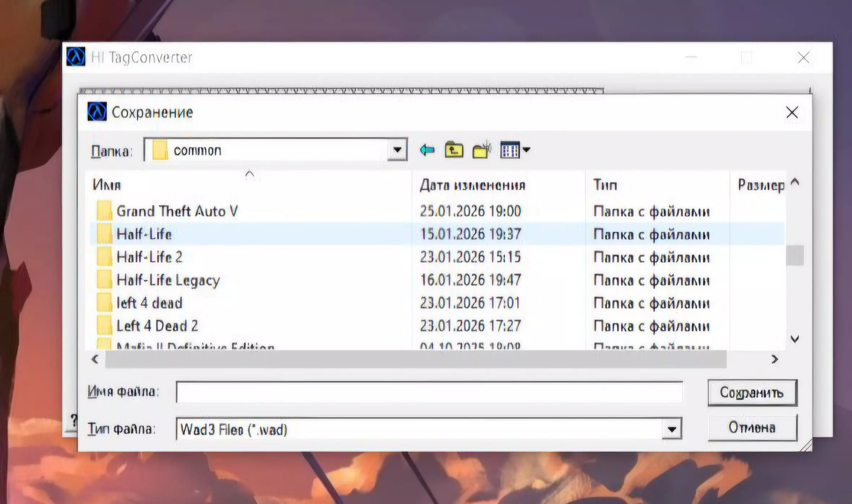Sort by Дата изменения column header

[472, 185]
